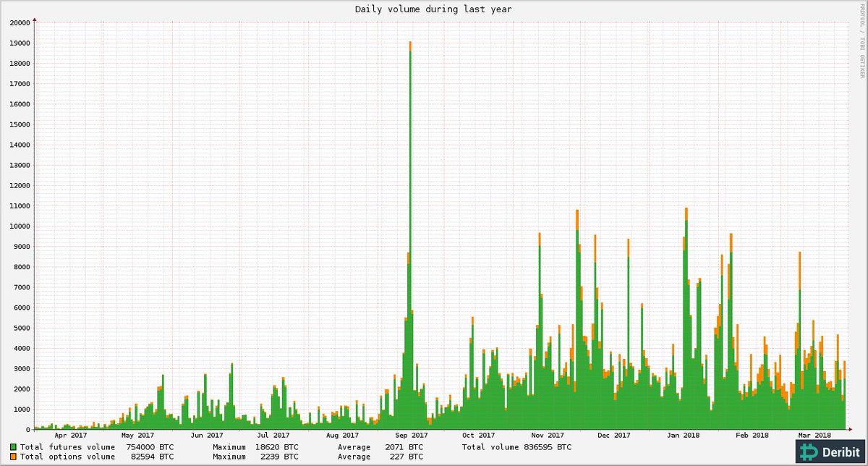This screenshot has width=868, height=466.
Task: Click the 'Sep 2017' x-axis label
Action: click(x=412, y=435)
